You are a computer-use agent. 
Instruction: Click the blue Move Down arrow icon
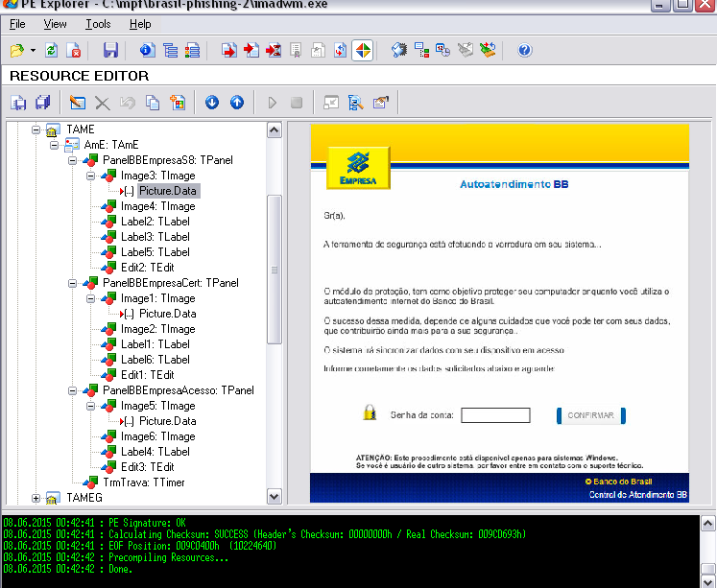(212, 103)
